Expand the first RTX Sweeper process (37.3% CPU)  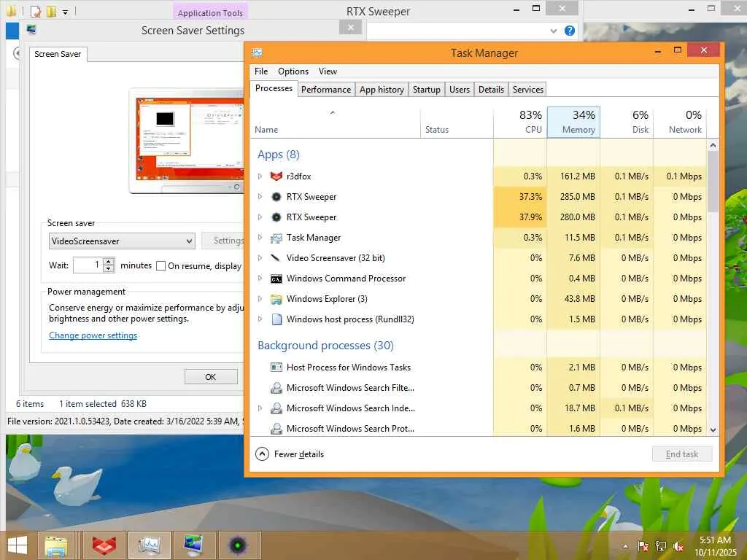pyautogui.click(x=260, y=197)
